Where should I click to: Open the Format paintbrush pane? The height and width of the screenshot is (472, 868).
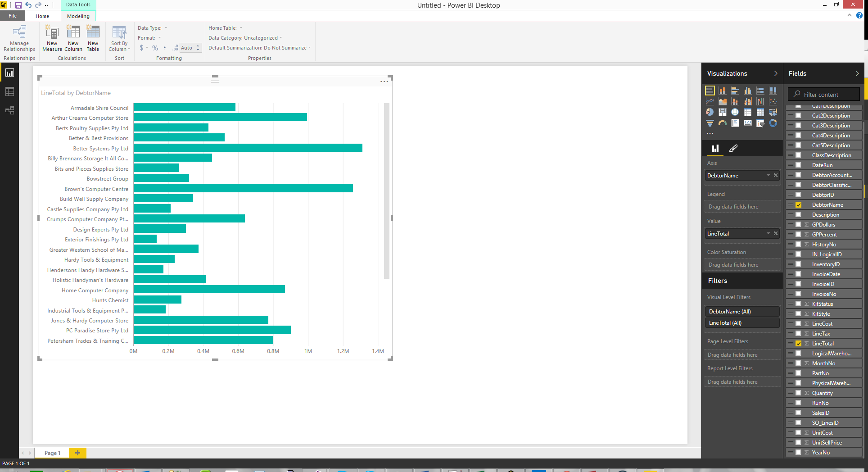(x=733, y=148)
